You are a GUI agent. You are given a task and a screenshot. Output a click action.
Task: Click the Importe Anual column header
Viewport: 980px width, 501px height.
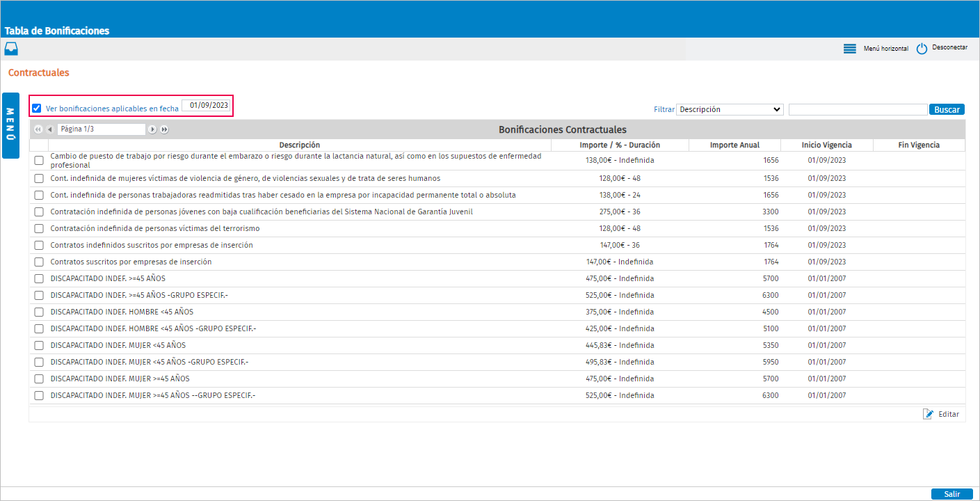coord(734,145)
